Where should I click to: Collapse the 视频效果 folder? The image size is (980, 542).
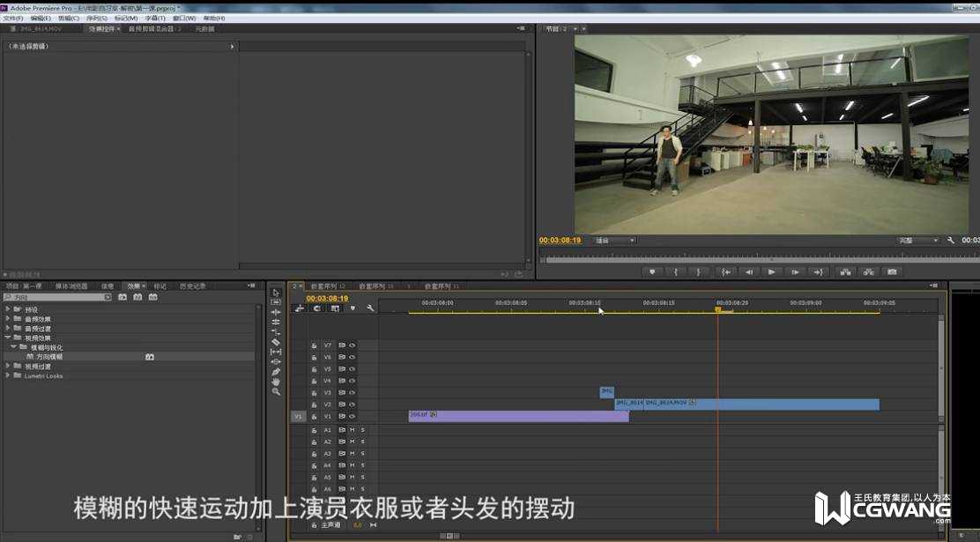(x=8, y=338)
